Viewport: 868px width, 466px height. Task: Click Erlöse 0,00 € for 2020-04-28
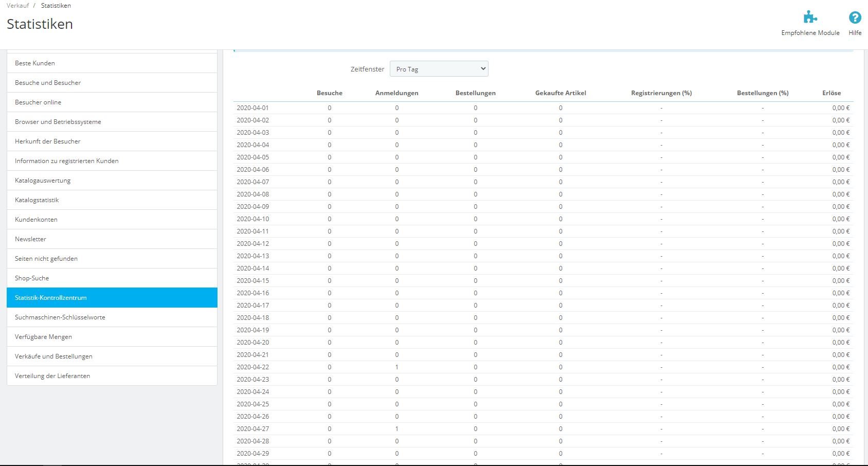841,441
